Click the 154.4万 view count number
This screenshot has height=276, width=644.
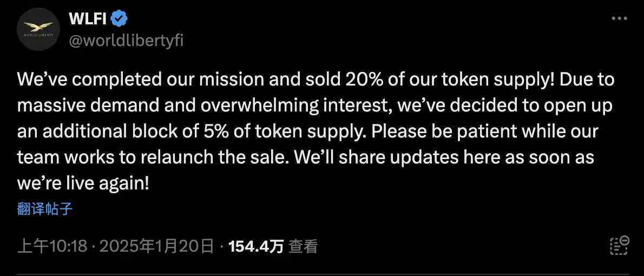click(256, 247)
